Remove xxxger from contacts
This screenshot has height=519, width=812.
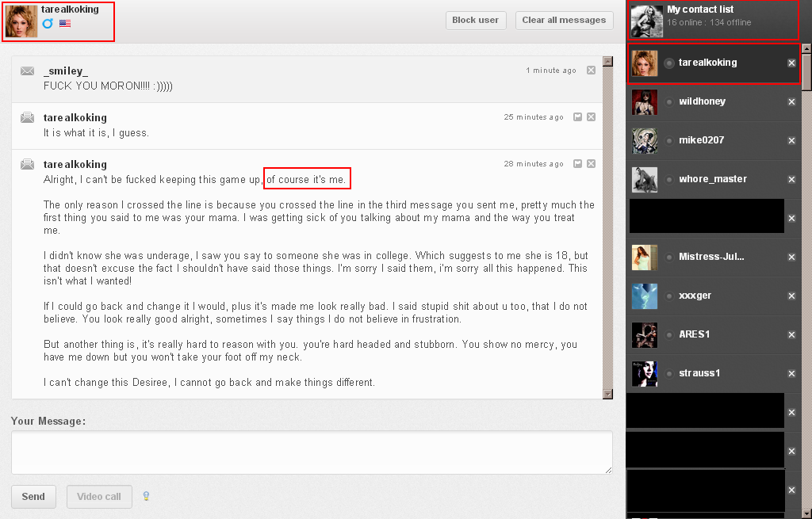(791, 296)
